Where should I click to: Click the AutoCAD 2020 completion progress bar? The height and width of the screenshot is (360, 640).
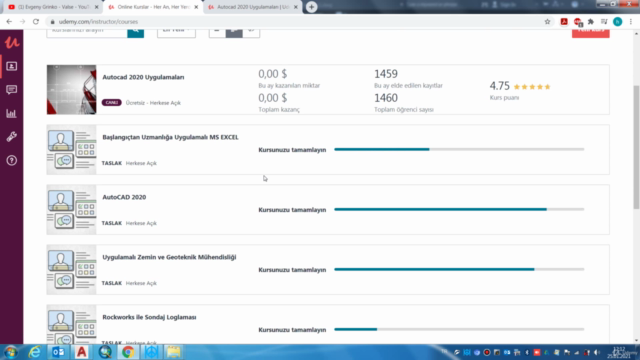[x=459, y=209]
